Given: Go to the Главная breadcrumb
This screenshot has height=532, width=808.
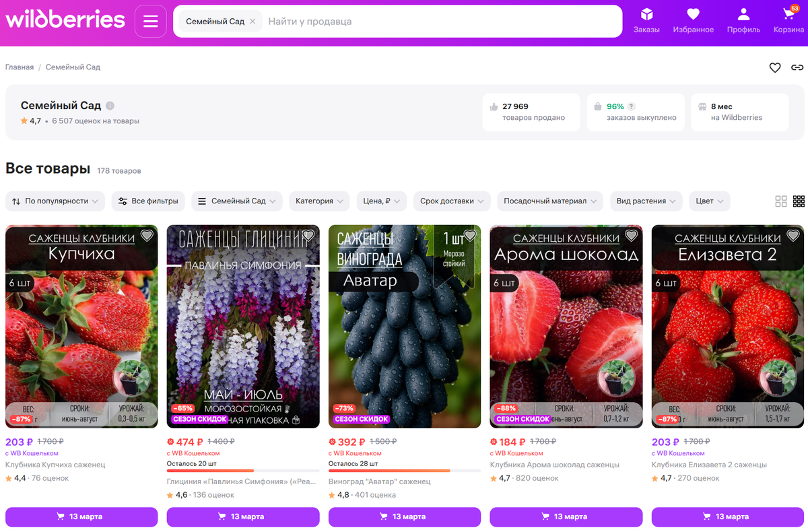Looking at the screenshot, I should pos(20,67).
